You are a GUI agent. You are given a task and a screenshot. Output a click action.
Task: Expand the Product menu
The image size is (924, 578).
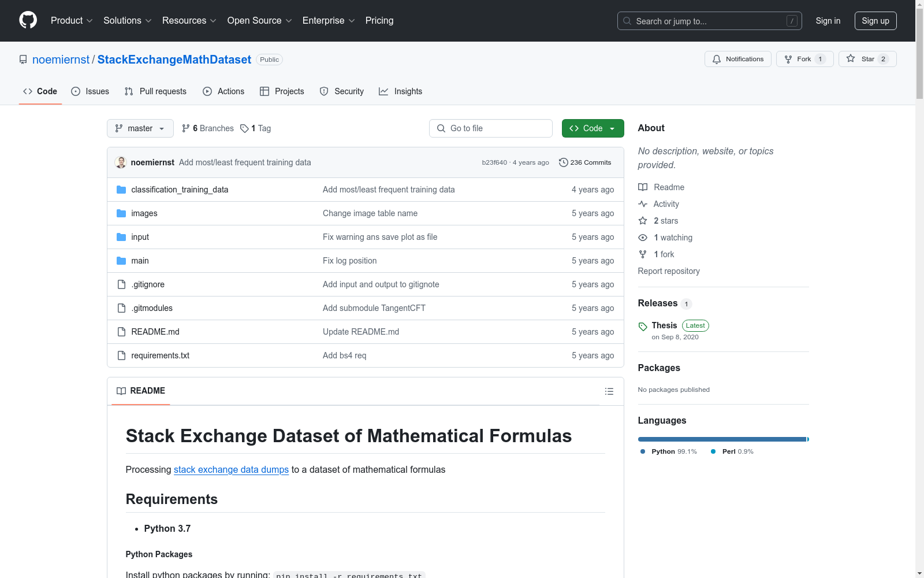[x=72, y=21]
